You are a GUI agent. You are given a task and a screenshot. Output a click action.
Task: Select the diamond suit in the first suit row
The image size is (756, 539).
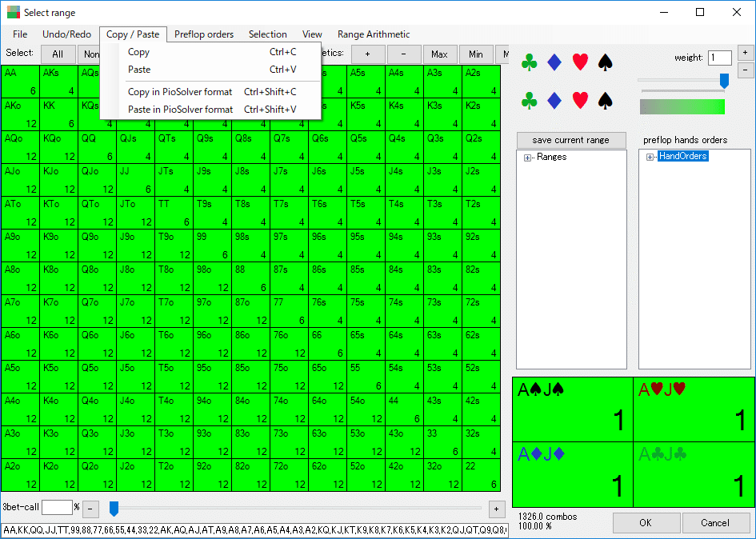tap(554, 62)
